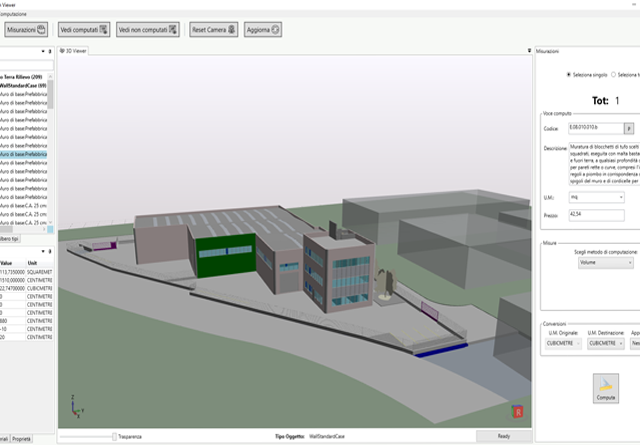
Task: Minimize the viewer window
Action: pos(635,4)
